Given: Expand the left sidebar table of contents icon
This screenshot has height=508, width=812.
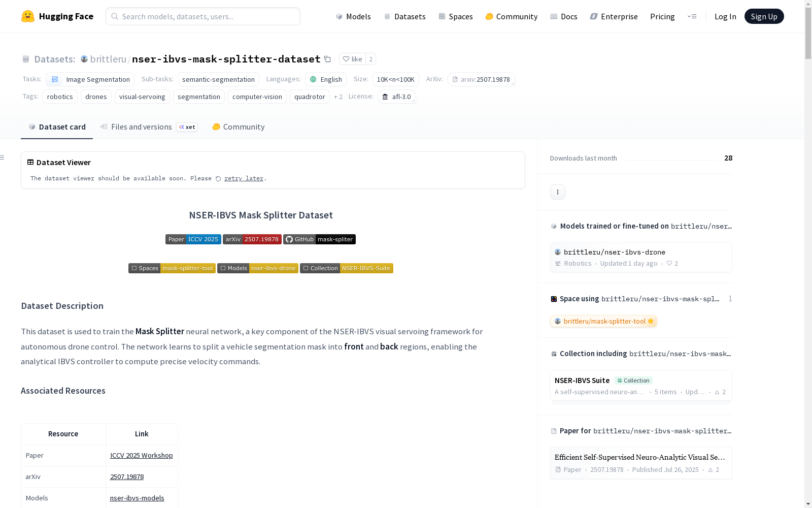Looking at the screenshot, I should [3, 157].
